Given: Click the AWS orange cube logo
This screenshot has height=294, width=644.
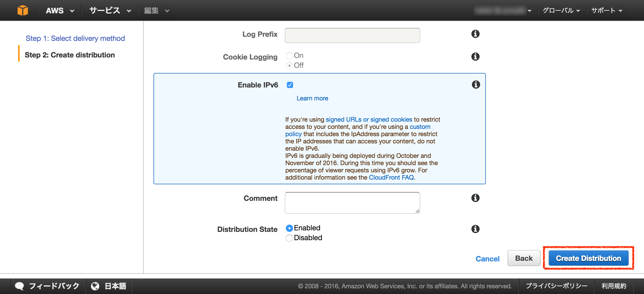Looking at the screenshot, I should [23, 10].
